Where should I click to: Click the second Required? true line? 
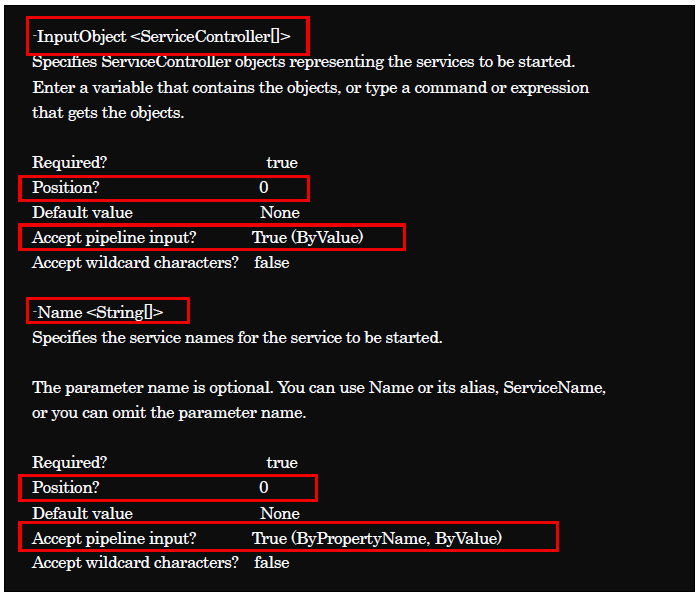click(165, 463)
